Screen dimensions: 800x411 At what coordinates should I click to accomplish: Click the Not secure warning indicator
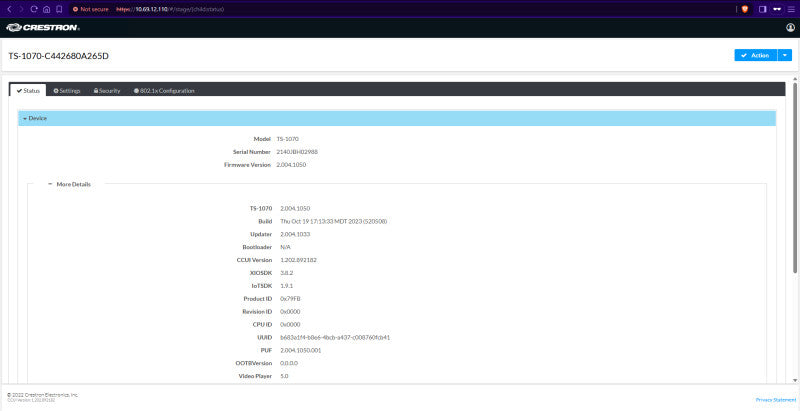(x=91, y=9)
